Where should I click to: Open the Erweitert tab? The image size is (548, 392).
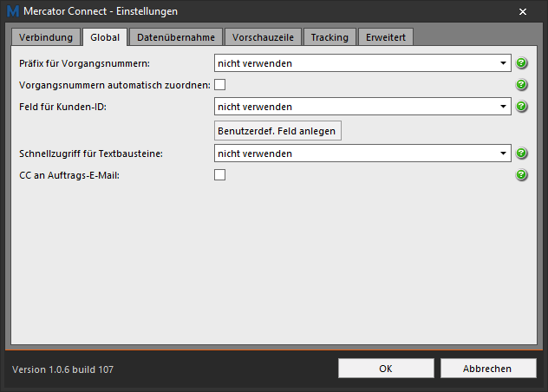386,37
